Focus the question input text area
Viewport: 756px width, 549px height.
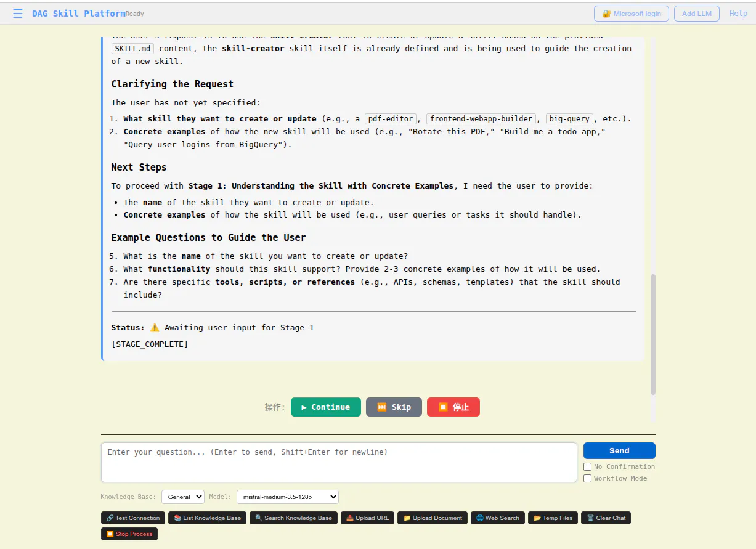click(x=339, y=462)
